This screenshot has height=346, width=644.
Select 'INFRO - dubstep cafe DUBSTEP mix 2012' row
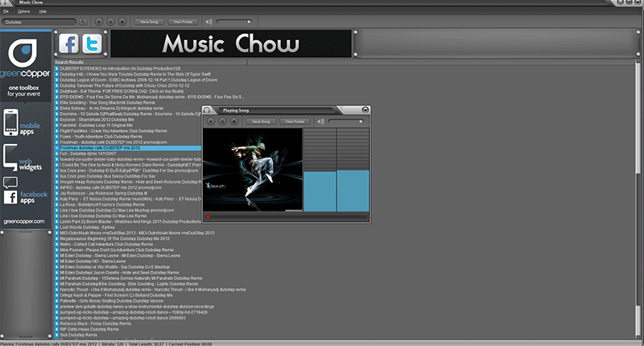click(111, 187)
